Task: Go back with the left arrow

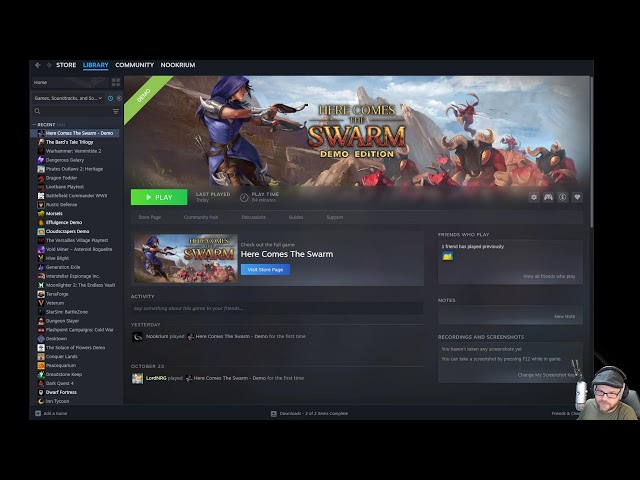Action: [38, 65]
